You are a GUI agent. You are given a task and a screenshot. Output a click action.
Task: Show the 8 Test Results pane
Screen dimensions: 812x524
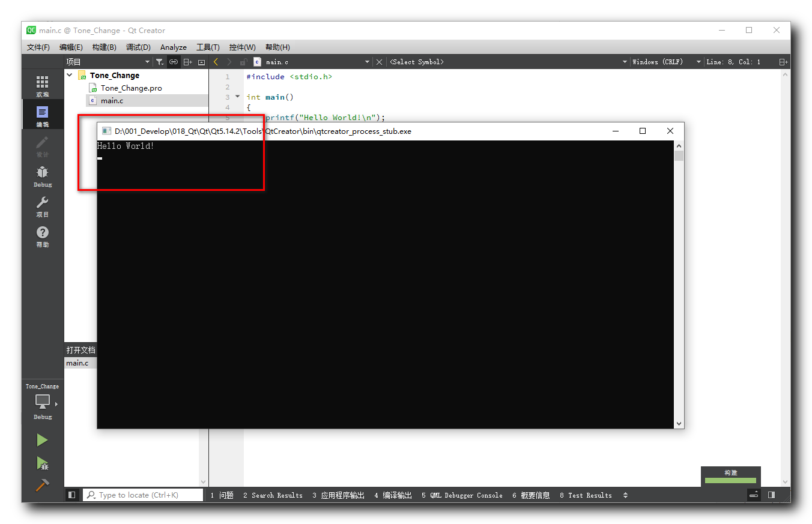pyautogui.click(x=586, y=495)
